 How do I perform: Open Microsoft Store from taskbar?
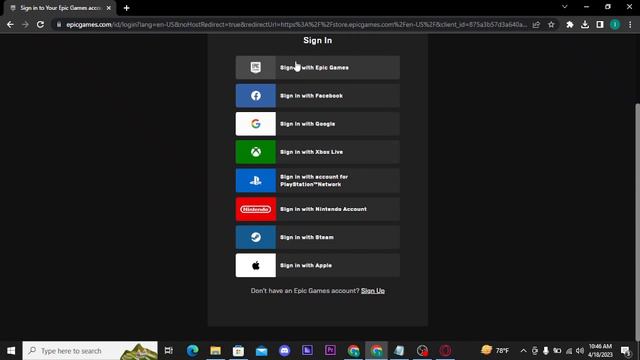(x=238, y=351)
